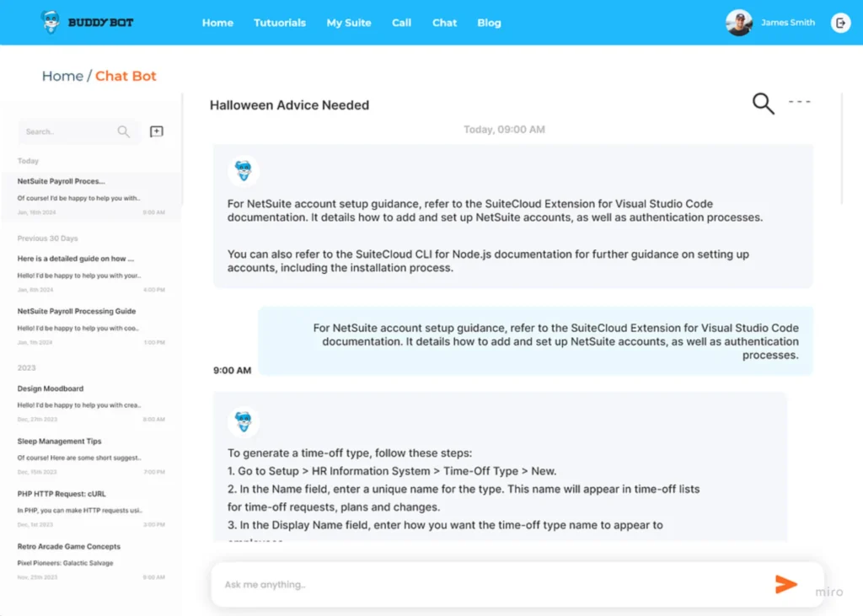This screenshot has height=616, width=863.
Task: Click 'In PHP, you can make HTTP requests' preview
Action: click(x=80, y=511)
